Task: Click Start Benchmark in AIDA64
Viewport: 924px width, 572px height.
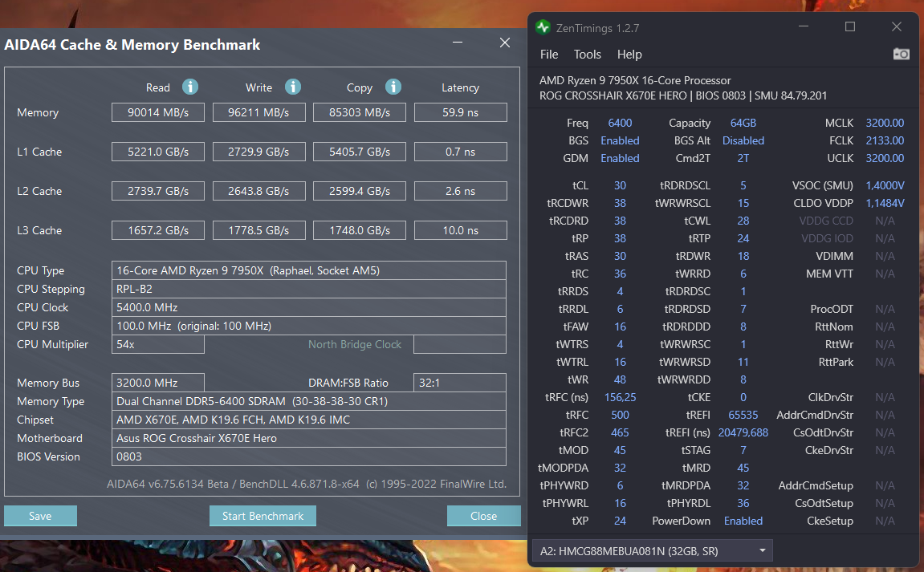Action: tap(263, 516)
